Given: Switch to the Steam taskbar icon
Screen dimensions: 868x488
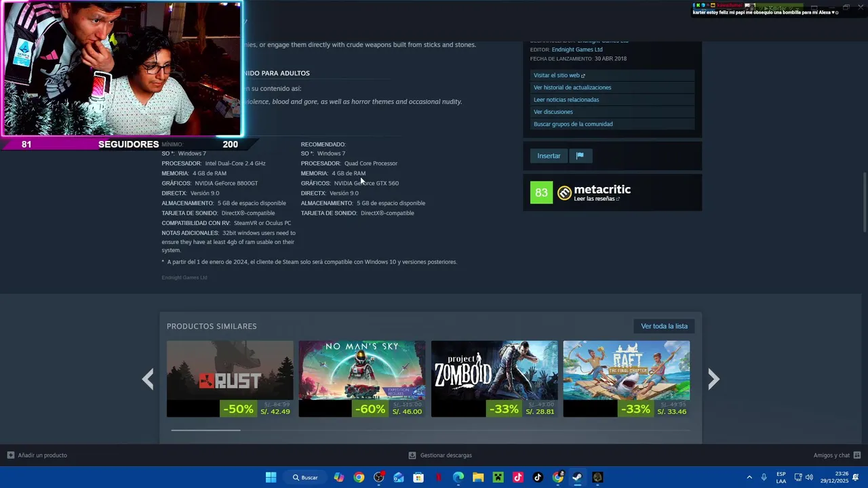Looking at the screenshot, I should coord(578,477).
